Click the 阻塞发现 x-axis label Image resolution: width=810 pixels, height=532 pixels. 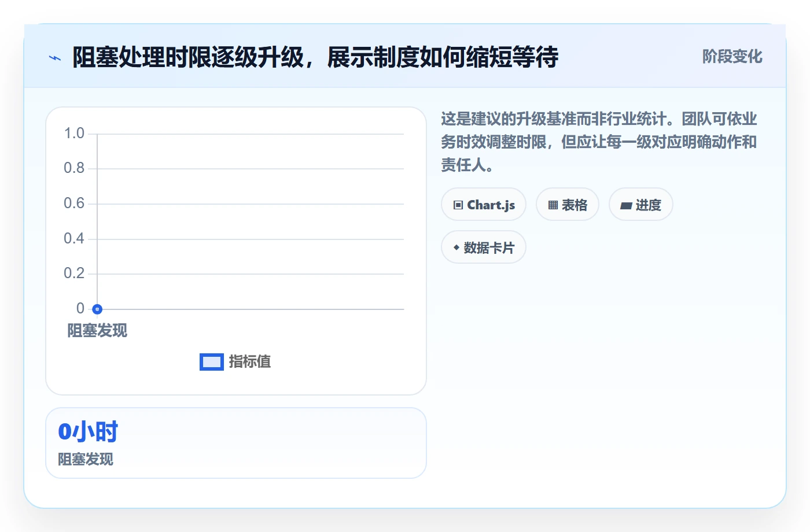[97, 331]
